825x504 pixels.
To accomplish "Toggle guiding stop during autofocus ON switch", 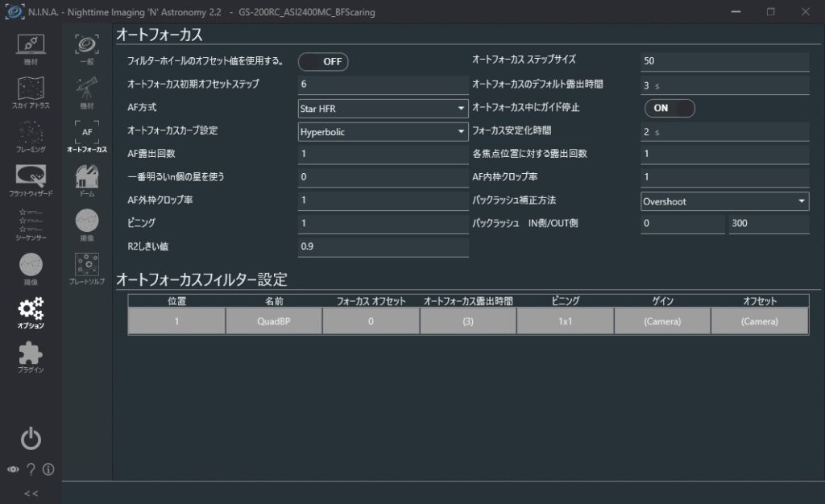I will point(670,108).
